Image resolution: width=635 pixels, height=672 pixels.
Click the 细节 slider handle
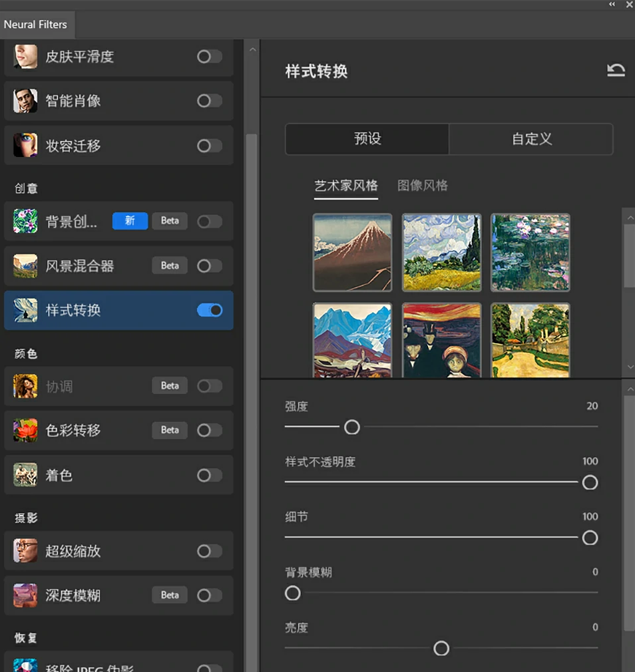click(590, 538)
